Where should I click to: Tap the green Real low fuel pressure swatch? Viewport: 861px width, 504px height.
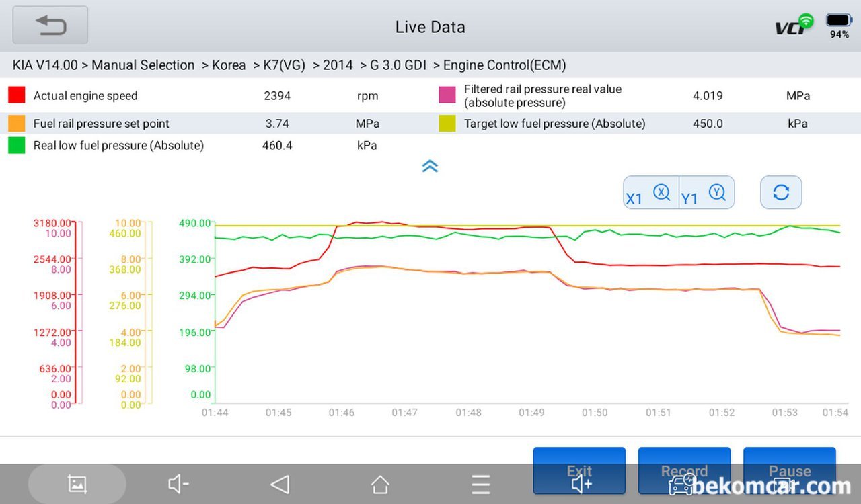[17, 145]
